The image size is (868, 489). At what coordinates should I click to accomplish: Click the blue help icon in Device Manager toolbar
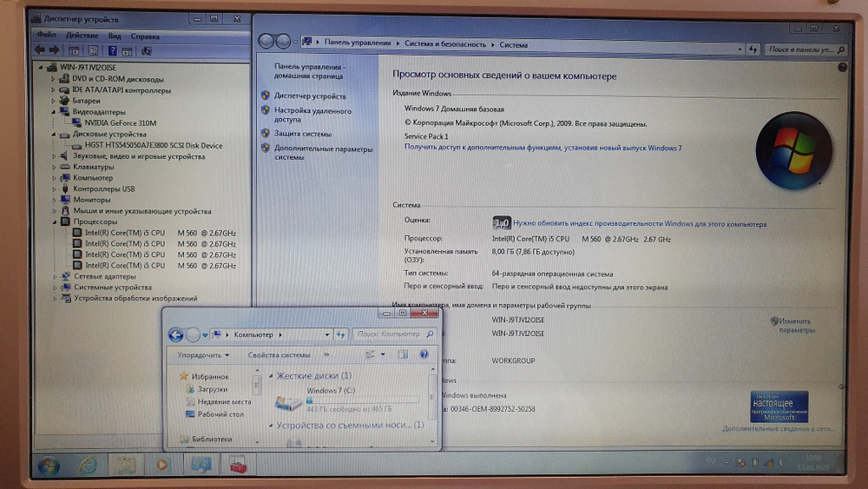tap(112, 51)
